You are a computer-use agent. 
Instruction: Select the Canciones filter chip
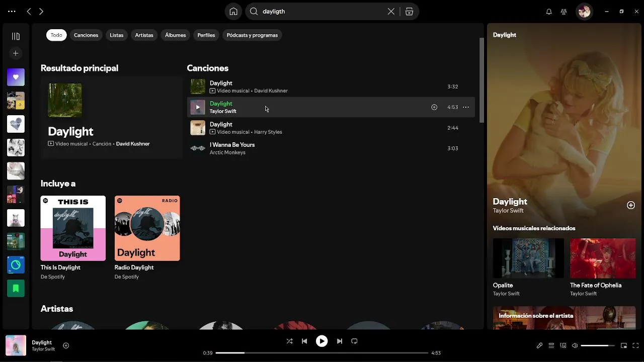(x=86, y=35)
